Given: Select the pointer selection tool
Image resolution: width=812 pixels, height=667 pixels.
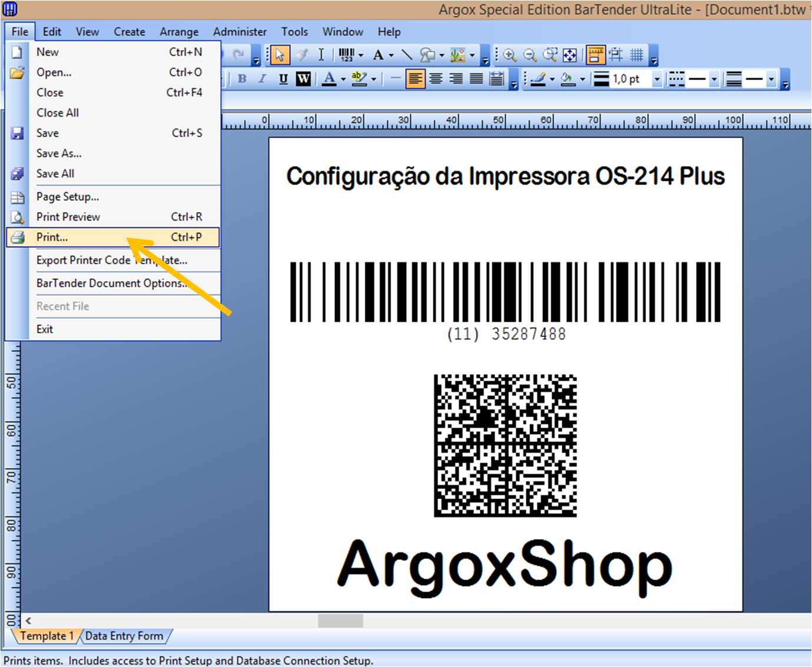Looking at the screenshot, I should point(280,55).
